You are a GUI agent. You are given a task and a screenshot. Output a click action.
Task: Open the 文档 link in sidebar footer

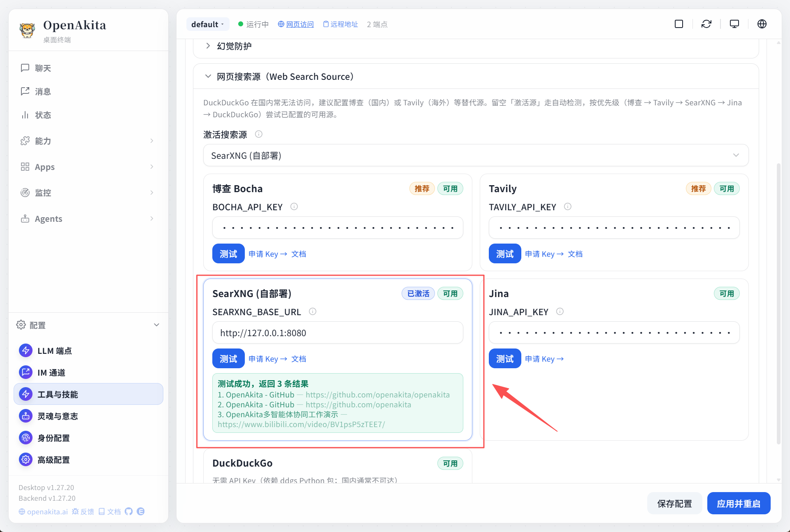(109, 511)
